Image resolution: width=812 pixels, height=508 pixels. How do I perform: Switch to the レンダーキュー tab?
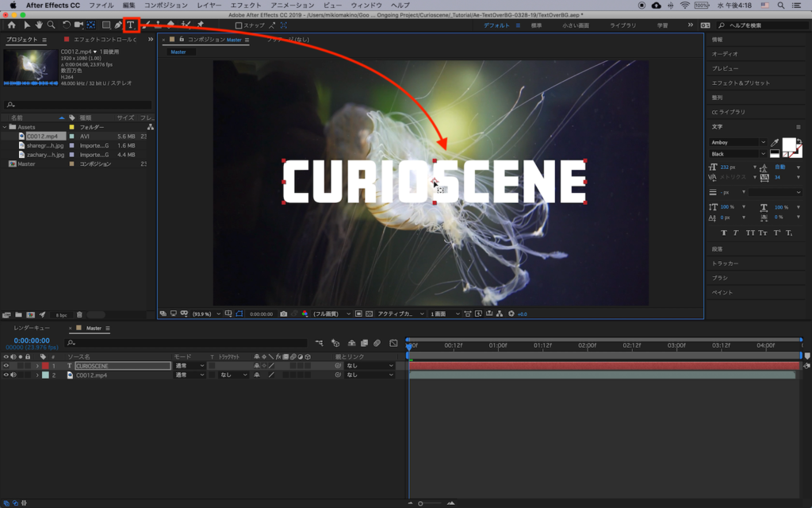32,328
